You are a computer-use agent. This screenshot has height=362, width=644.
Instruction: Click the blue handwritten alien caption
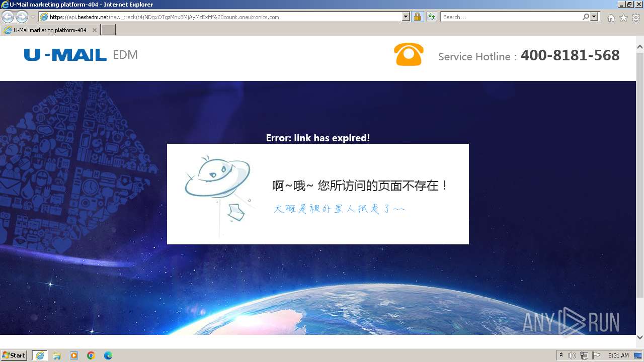pos(339,209)
